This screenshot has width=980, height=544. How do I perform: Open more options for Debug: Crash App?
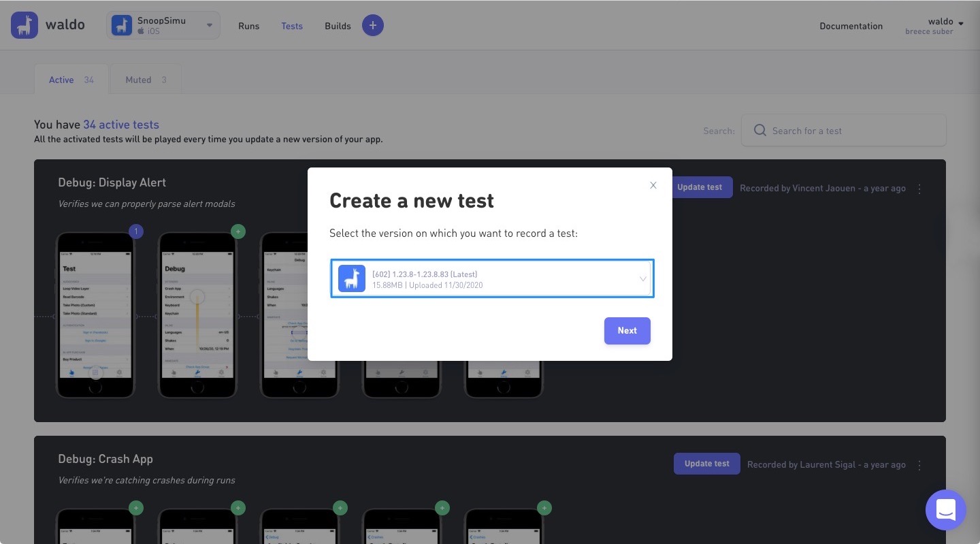pyautogui.click(x=919, y=465)
